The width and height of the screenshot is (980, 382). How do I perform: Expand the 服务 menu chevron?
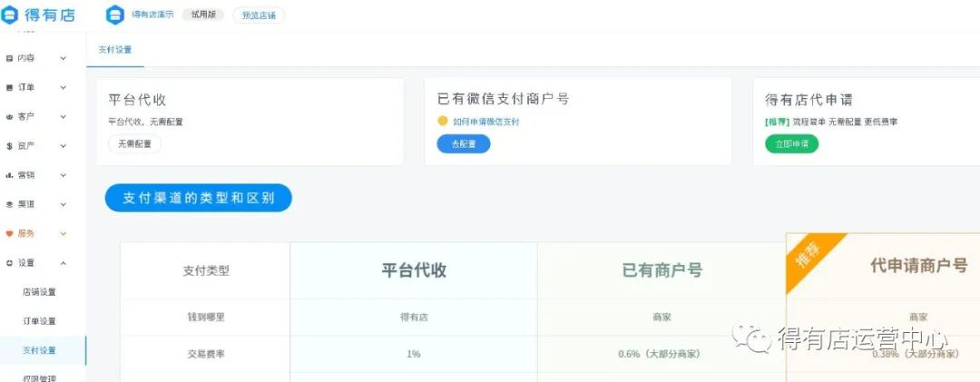point(64,234)
